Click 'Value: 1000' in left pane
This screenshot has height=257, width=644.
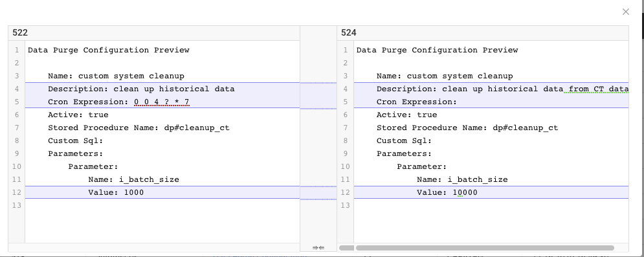(117, 192)
